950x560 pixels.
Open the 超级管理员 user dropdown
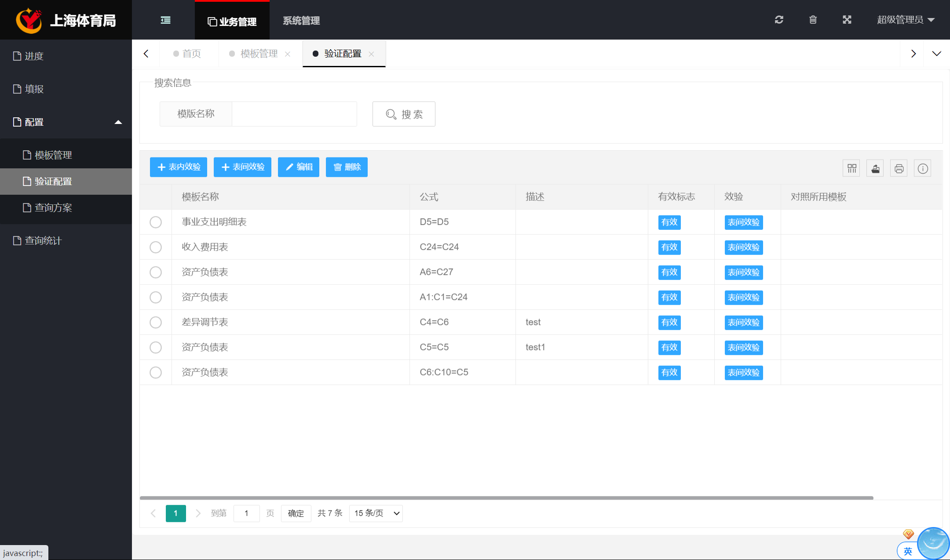pyautogui.click(x=906, y=20)
